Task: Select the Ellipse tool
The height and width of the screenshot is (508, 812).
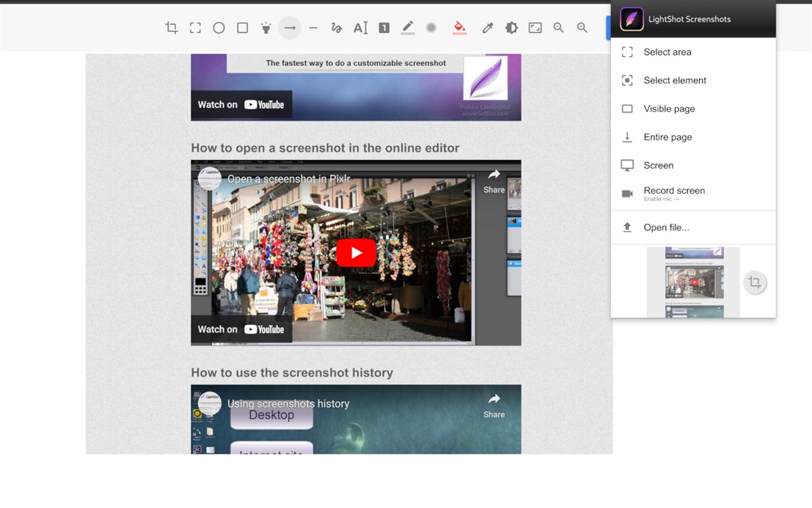Action: (x=219, y=28)
